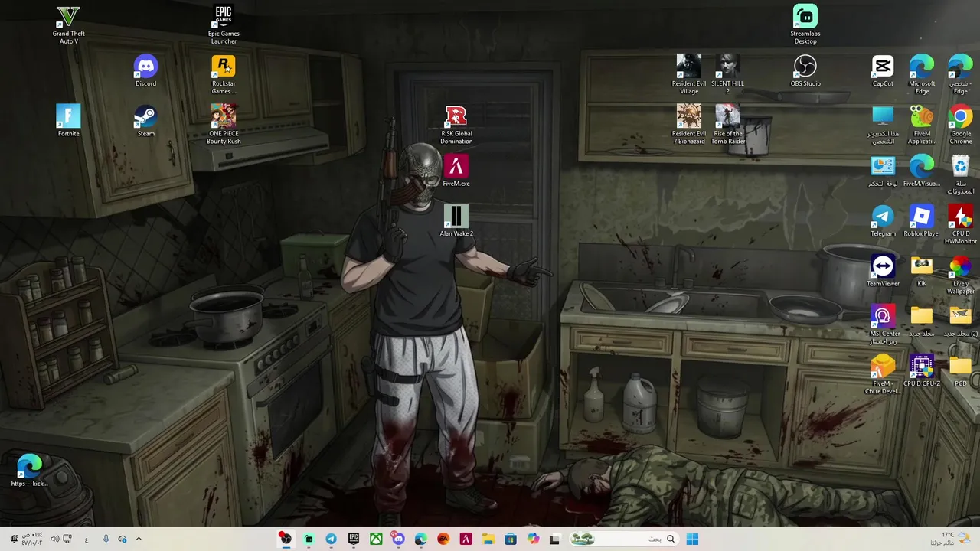The height and width of the screenshot is (551, 980).
Task: Click the Rockstar Games desktop shortcut
Action: click(x=224, y=74)
